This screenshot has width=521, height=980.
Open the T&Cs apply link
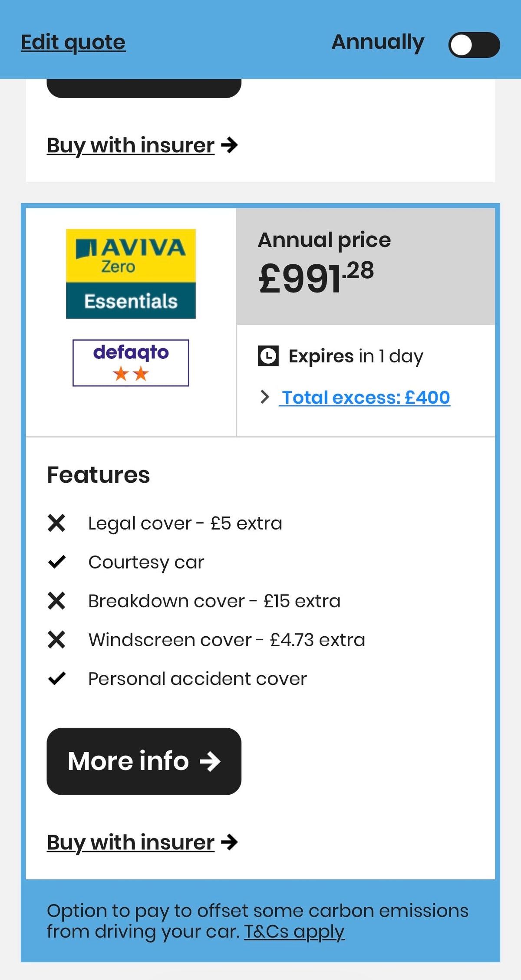coord(294,931)
